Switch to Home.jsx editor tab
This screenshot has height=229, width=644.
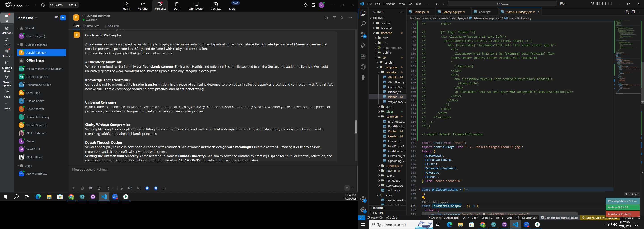419,12
